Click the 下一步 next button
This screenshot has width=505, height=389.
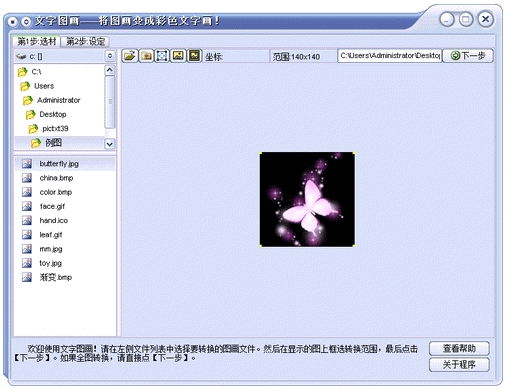(468, 56)
